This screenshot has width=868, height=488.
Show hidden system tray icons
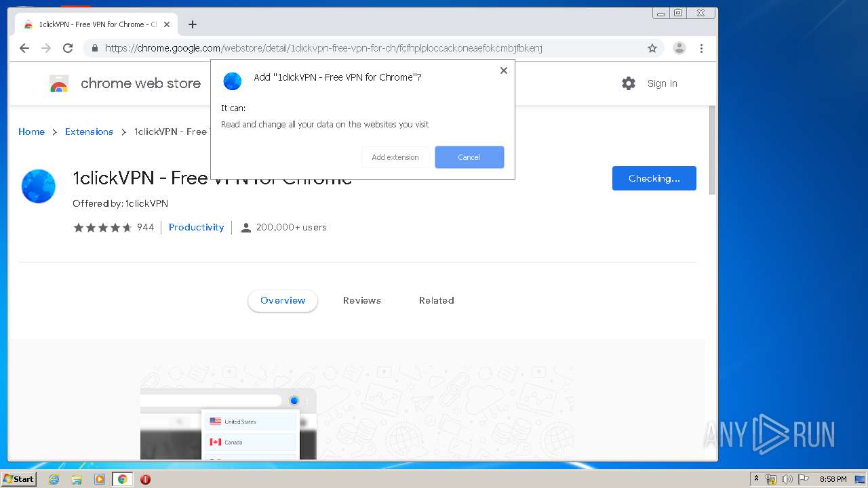coord(757,479)
